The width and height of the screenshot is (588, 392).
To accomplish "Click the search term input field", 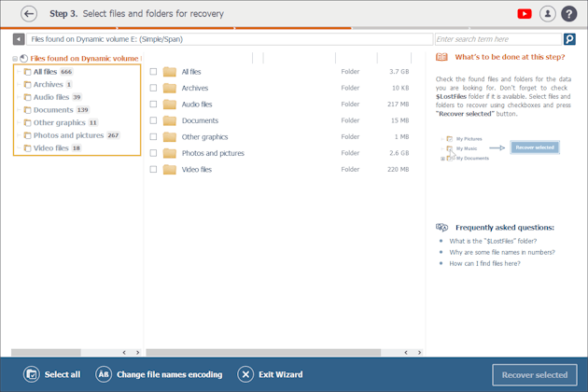I will (x=498, y=39).
